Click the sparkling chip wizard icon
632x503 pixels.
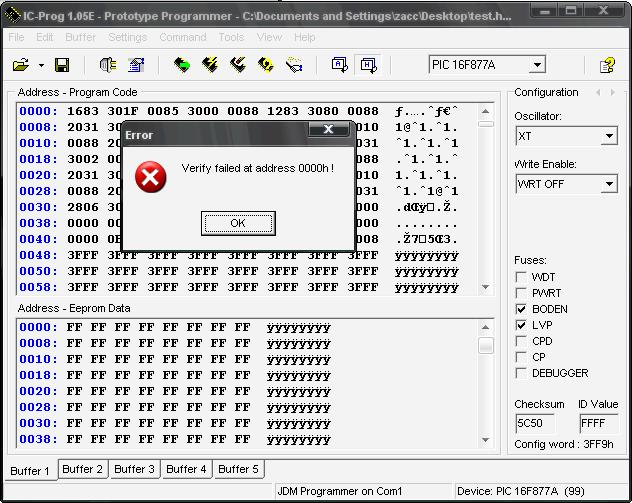tap(294, 65)
